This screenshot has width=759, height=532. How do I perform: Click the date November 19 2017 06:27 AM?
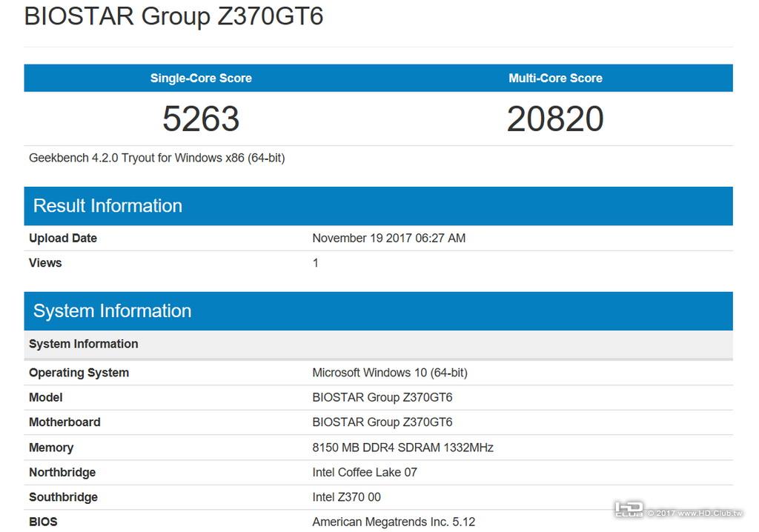[x=388, y=238]
